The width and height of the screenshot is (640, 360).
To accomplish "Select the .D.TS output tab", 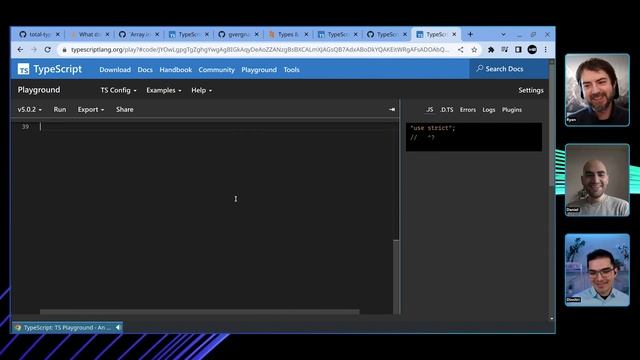I will pyautogui.click(x=447, y=110).
